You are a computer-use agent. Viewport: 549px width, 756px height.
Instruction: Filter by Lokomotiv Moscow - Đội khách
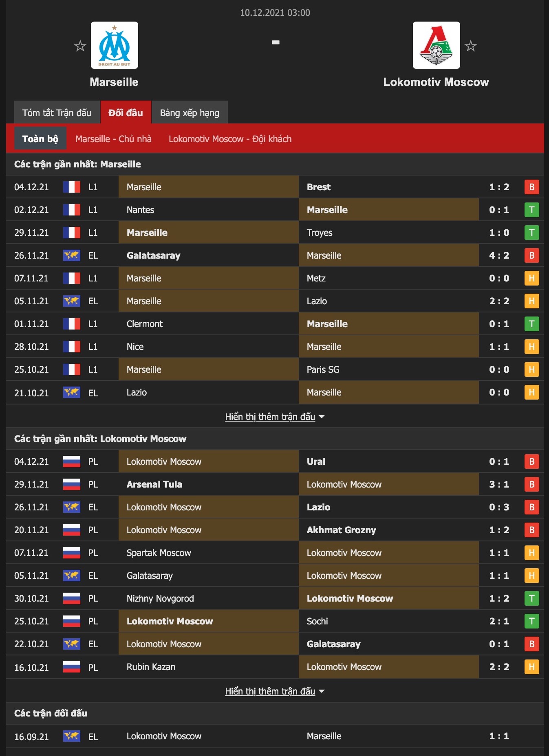pos(230,139)
